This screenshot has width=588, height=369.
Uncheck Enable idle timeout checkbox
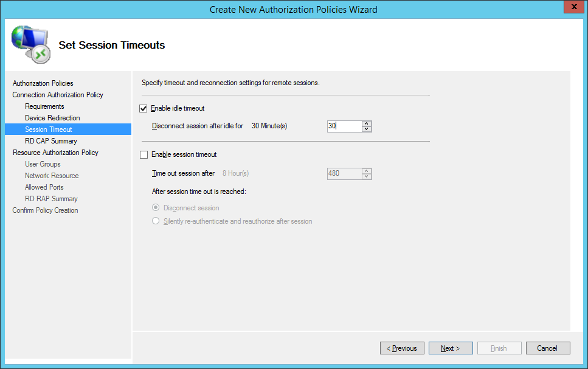click(x=144, y=108)
